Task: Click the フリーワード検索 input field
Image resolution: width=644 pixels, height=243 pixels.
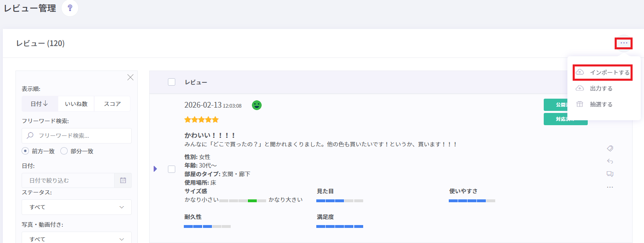Action: tap(82, 136)
